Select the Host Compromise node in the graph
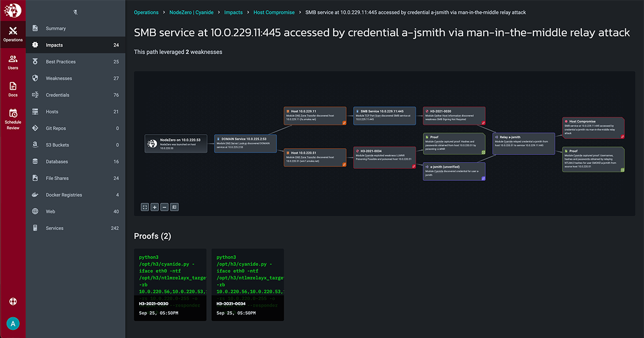The height and width of the screenshot is (338, 644). pyautogui.click(x=594, y=128)
